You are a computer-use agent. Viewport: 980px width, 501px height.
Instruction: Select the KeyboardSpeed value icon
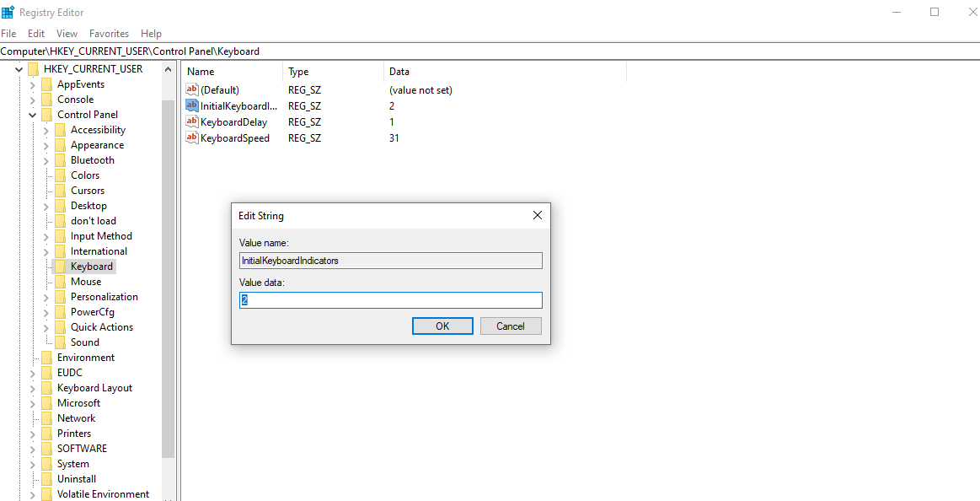tap(192, 137)
